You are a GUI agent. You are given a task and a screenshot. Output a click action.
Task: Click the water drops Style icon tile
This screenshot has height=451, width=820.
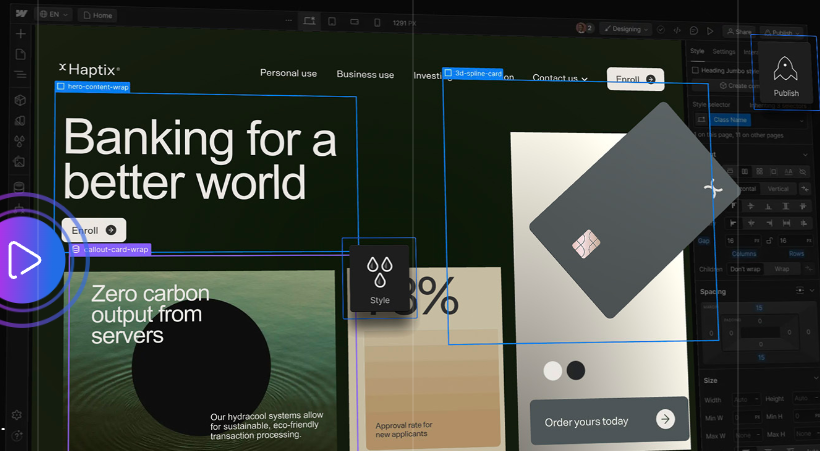tap(380, 278)
